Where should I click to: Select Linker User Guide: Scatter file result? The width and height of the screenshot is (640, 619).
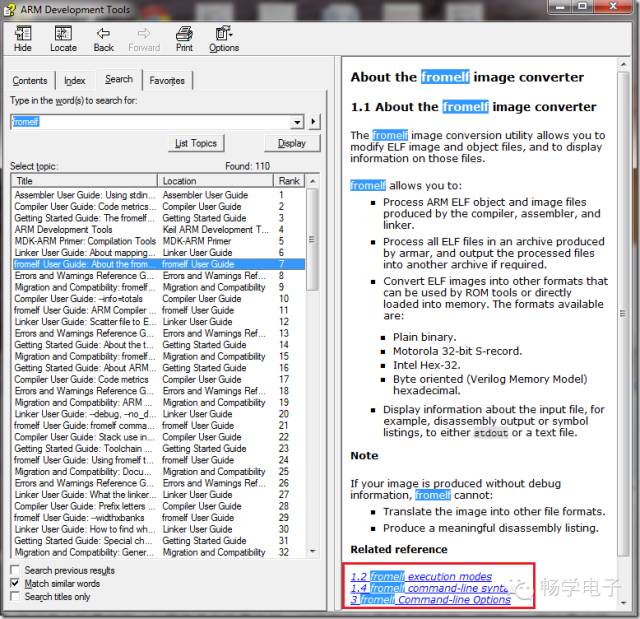pos(158,322)
